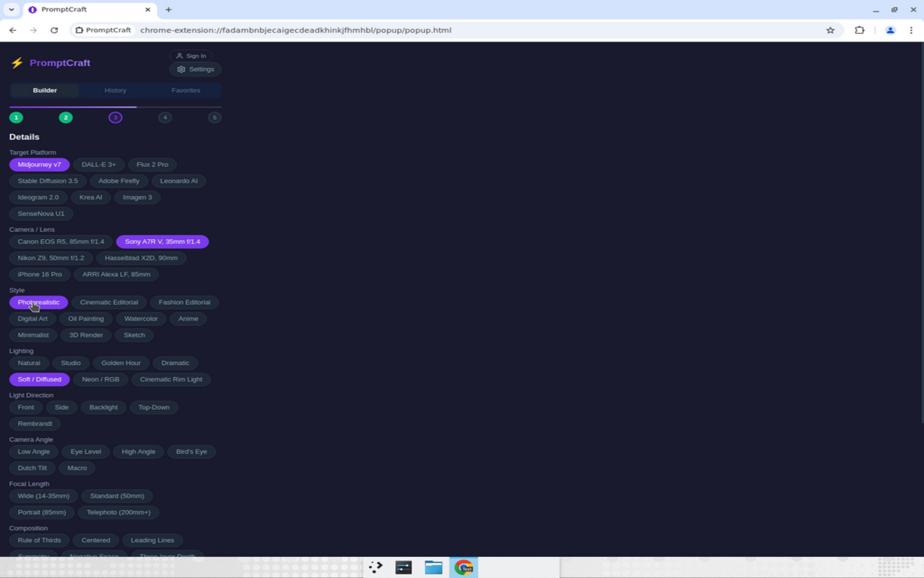Open the Sign In button
The image size is (924, 578).
click(191, 56)
